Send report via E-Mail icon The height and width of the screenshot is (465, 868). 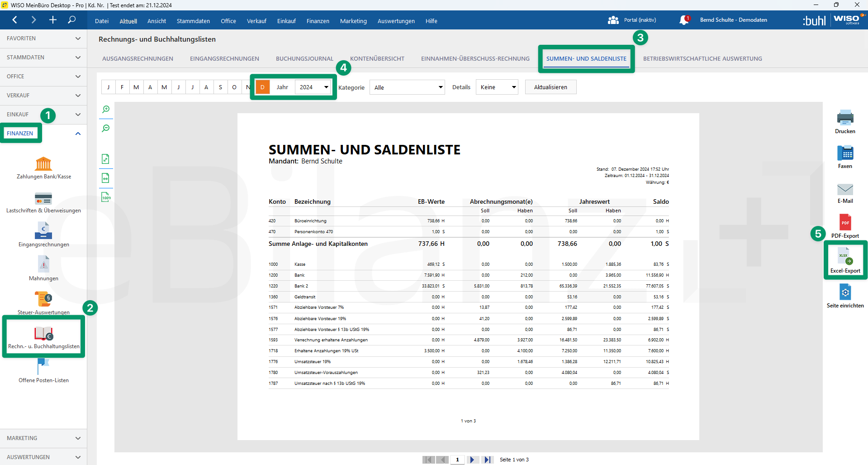pos(845,189)
